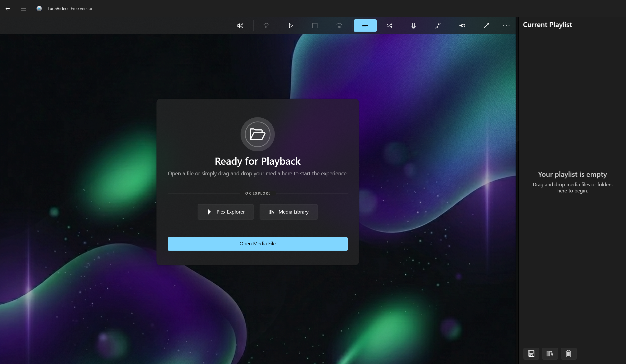Open the Media Library
Viewport: 626px width, 364px height.
(289, 212)
